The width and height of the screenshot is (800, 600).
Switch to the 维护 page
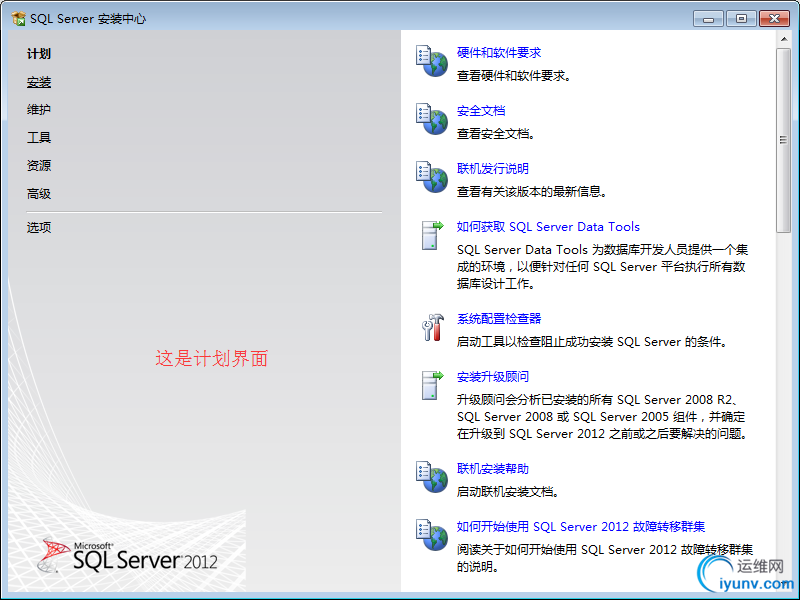tap(39, 110)
